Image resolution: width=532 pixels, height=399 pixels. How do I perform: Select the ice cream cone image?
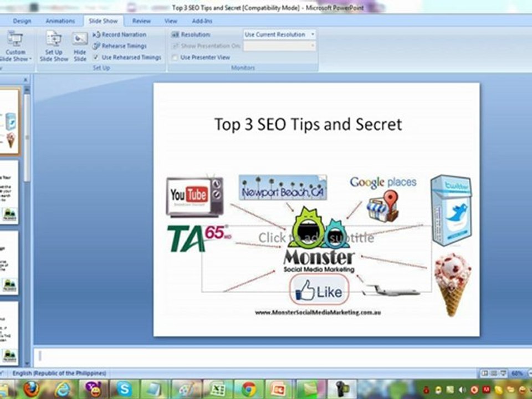click(453, 285)
